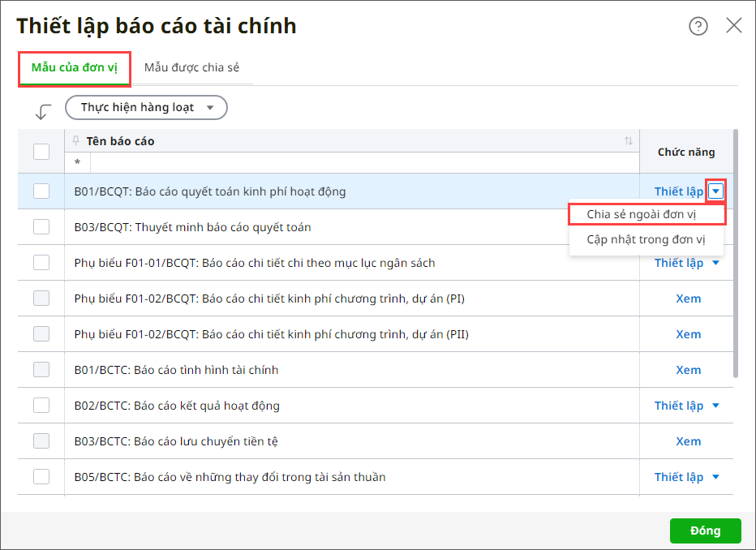Check the box for B01/BCTC row

click(x=41, y=370)
